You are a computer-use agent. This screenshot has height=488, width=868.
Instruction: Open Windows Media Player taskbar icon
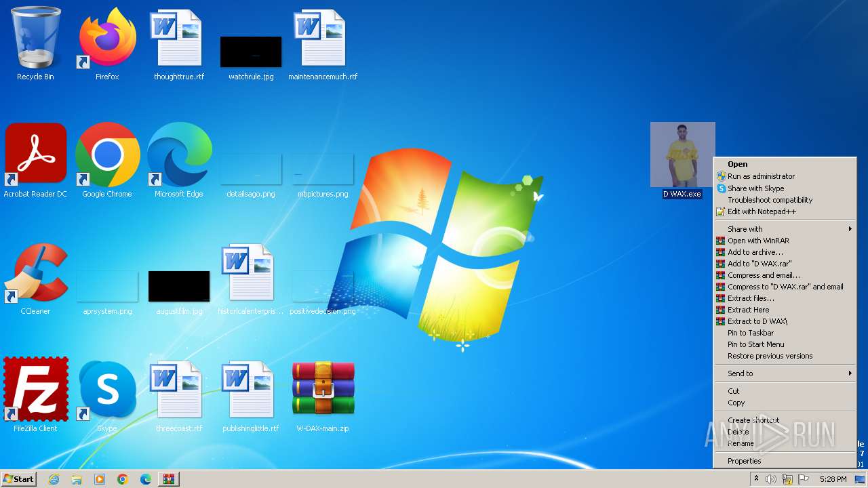click(100, 479)
